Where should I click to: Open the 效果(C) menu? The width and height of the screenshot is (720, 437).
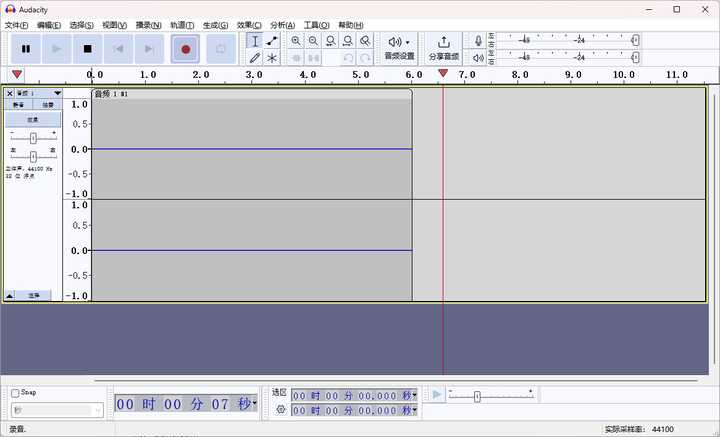(249, 25)
